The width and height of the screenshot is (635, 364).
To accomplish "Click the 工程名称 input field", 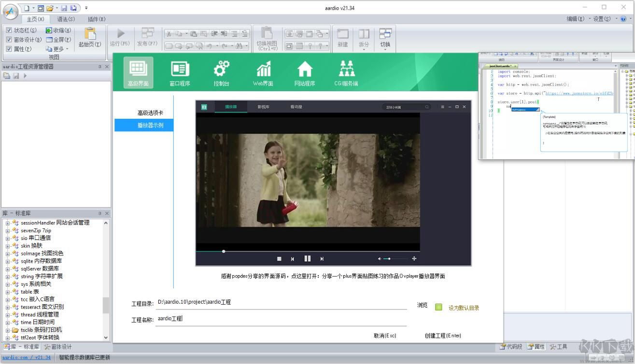I will point(281,319).
